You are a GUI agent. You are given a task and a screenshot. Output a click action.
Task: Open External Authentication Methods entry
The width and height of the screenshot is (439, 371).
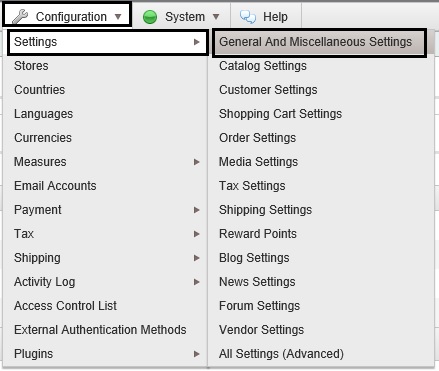(105, 330)
